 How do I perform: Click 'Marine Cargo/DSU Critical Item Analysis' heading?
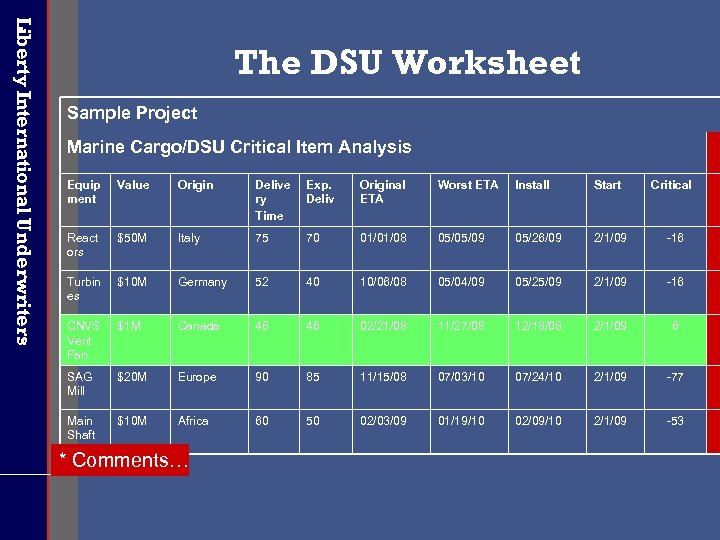(239, 147)
